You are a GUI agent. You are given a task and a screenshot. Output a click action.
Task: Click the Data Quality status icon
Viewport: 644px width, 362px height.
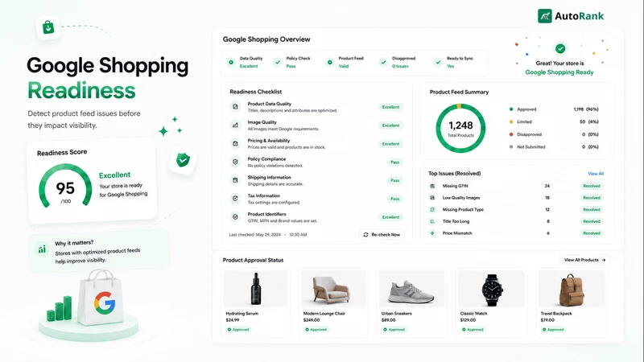coord(231,63)
